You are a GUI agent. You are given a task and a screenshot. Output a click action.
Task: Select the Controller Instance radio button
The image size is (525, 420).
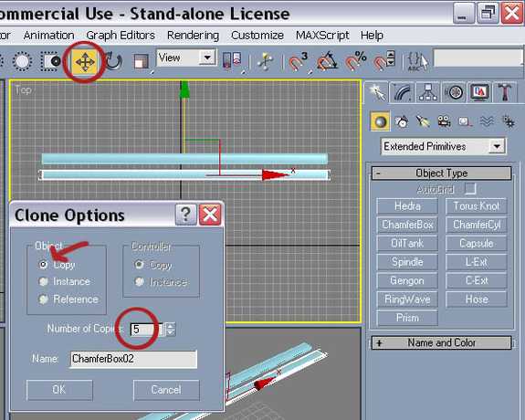tap(140, 282)
